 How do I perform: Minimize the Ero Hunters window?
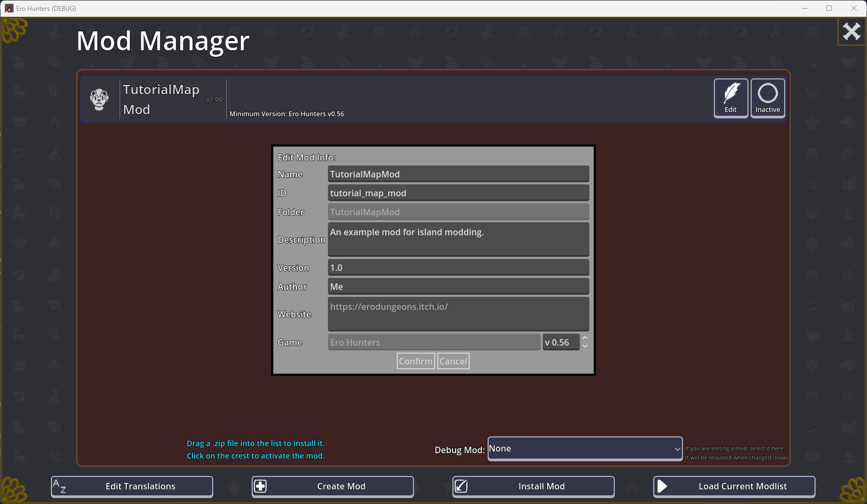[x=805, y=8]
